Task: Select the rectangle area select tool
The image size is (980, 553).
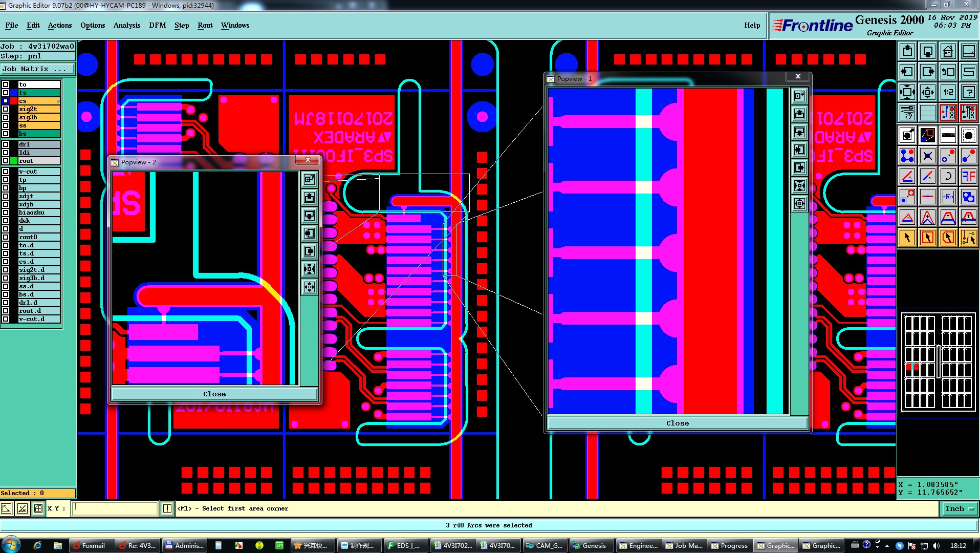Action: 928,238
